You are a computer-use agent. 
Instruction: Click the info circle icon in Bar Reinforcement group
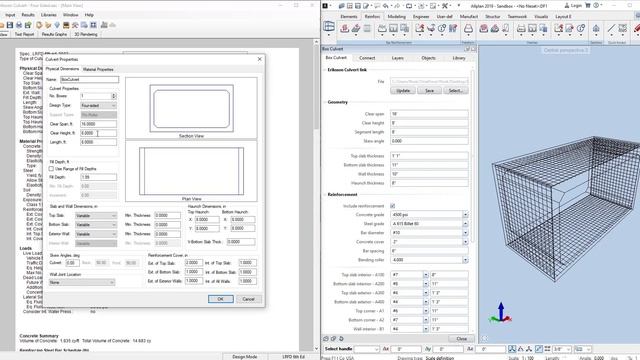point(442,28)
